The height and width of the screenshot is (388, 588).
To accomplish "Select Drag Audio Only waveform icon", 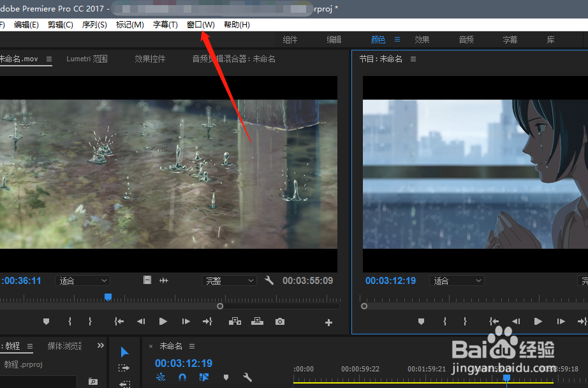I will [x=164, y=280].
